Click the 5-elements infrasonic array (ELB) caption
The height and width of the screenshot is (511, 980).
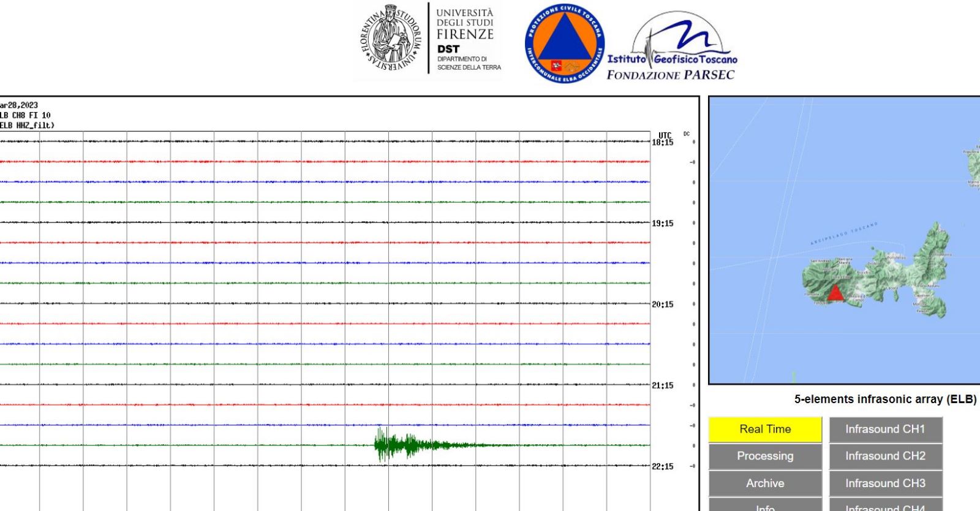(x=885, y=399)
